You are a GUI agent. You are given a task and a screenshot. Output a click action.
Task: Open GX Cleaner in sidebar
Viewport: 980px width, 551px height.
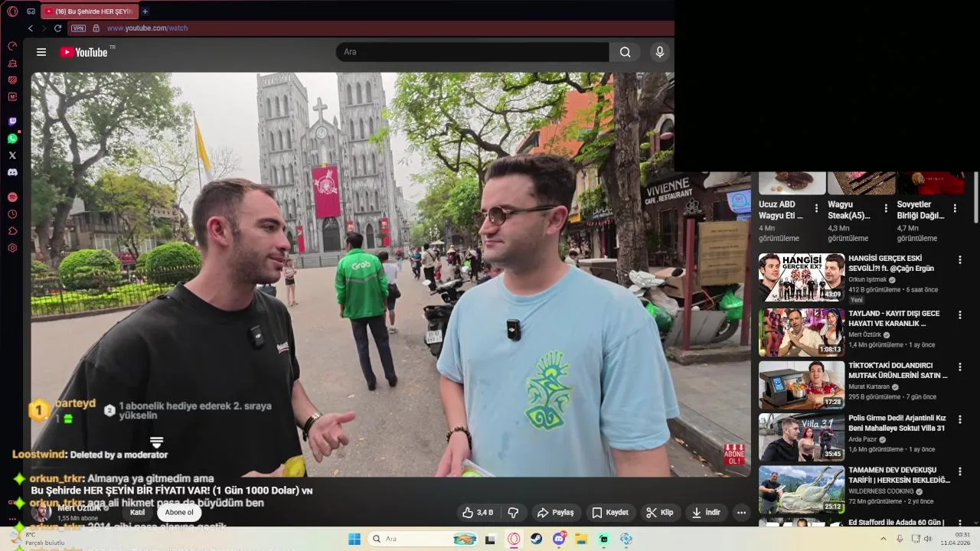click(12, 63)
